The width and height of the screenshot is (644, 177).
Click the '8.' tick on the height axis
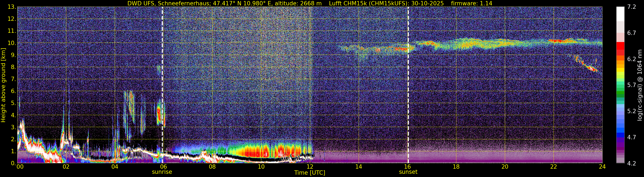click(13, 67)
